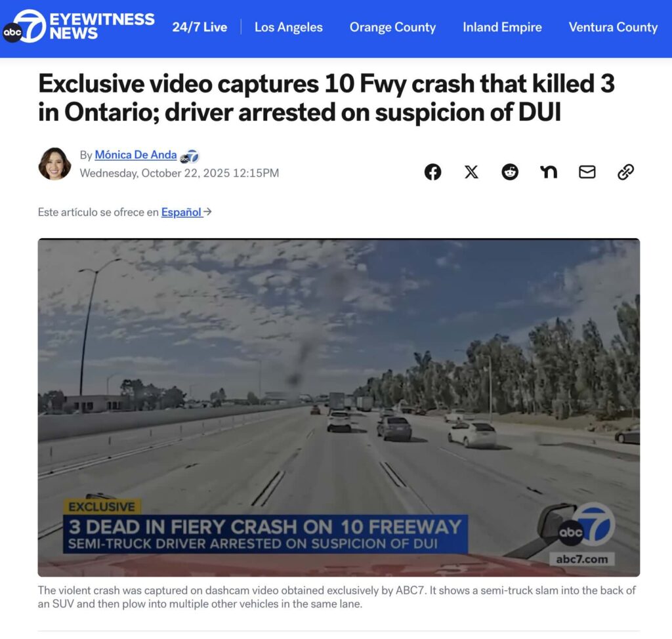Click the ABC7 badge next to author name
The height and width of the screenshot is (639, 672).
click(x=190, y=156)
